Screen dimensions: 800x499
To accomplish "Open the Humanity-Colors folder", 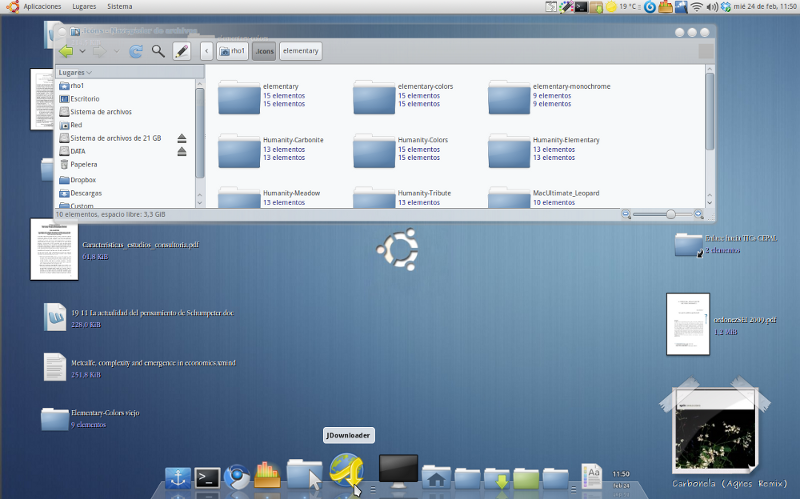I will tap(374, 151).
